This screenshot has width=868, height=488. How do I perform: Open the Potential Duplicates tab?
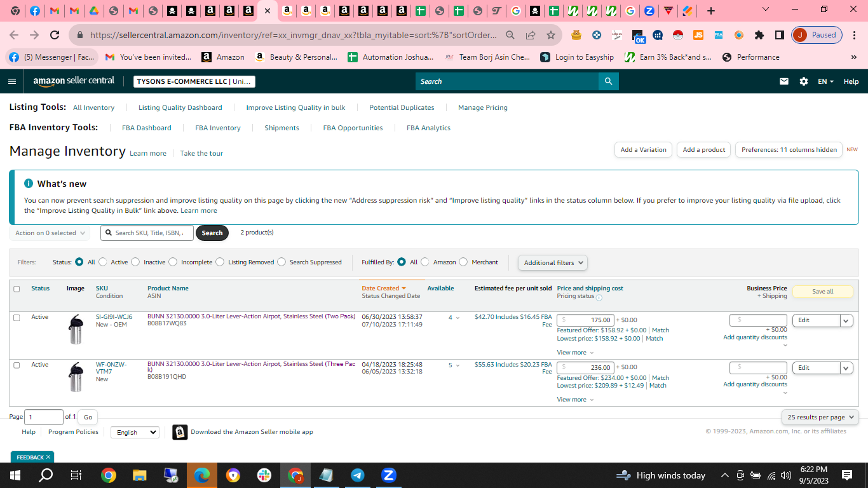click(x=402, y=107)
